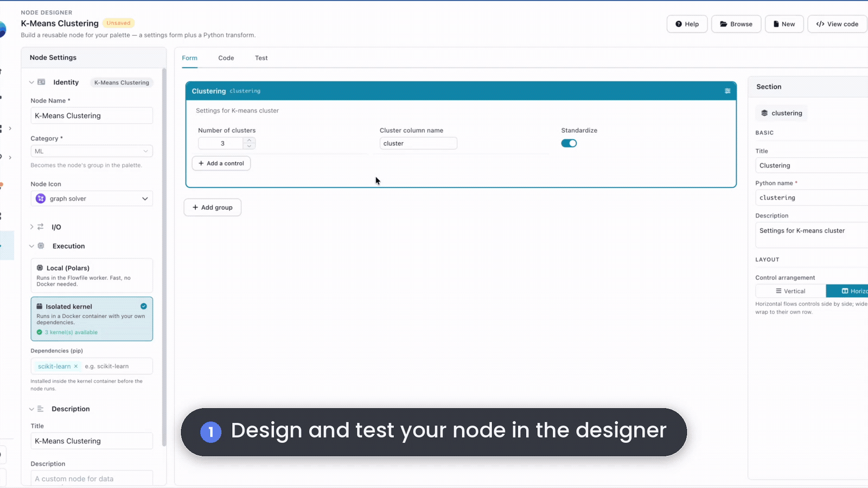Click the Section Title field with Clustering
The width and height of the screenshot is (868, 488).
(812, 165)
